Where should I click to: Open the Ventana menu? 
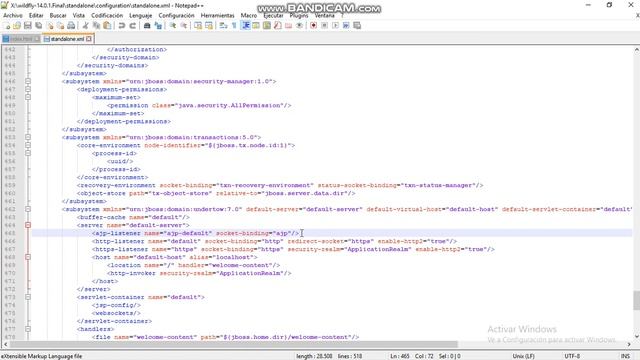pos(324,15)
